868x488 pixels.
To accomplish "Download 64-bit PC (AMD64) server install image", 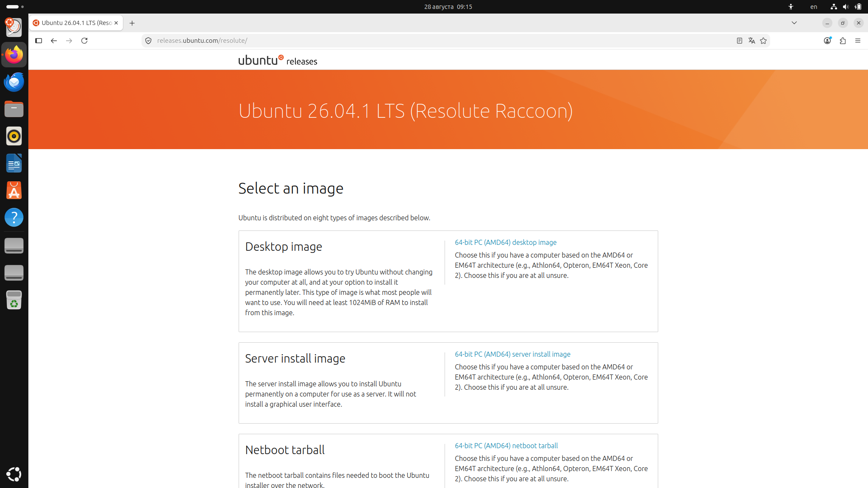I will 512,354.
